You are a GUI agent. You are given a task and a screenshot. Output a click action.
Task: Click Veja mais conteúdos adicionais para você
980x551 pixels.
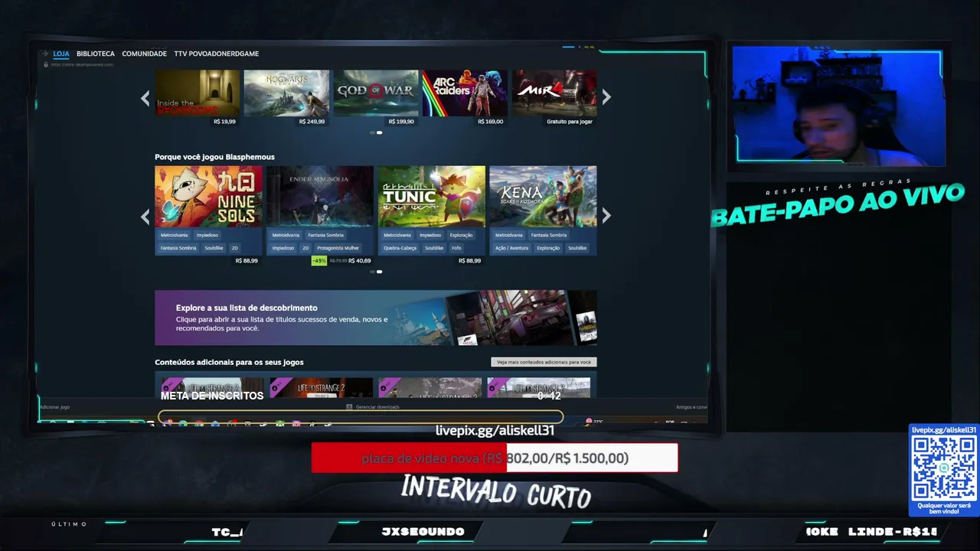click(544, 362)
